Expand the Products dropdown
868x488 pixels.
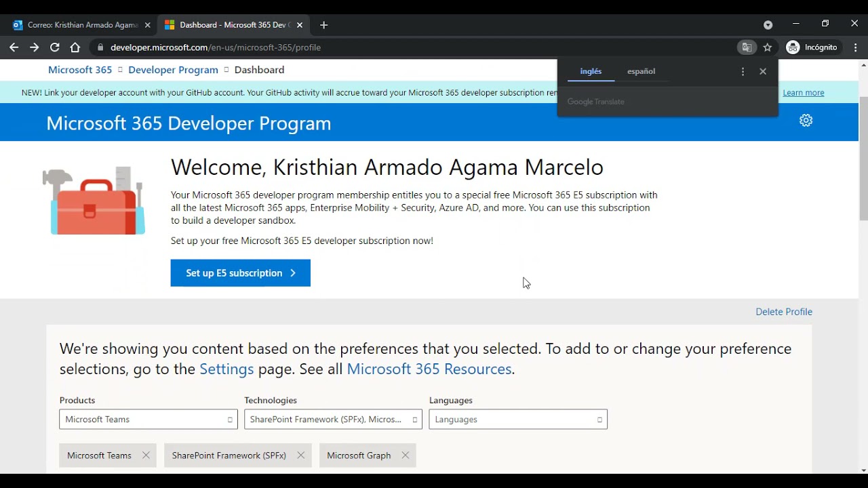pyautogui.click(x=149, y=420)
